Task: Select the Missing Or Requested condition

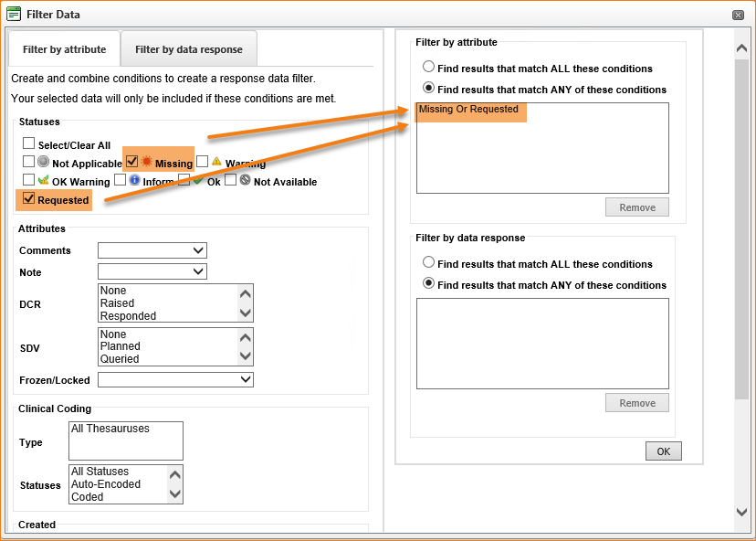Action: (468, 109)
